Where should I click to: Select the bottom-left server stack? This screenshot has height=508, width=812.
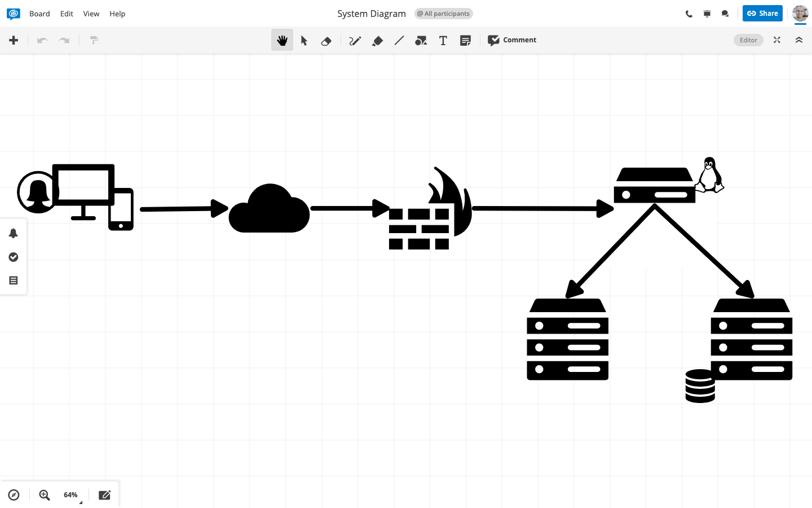pos(568,339)
